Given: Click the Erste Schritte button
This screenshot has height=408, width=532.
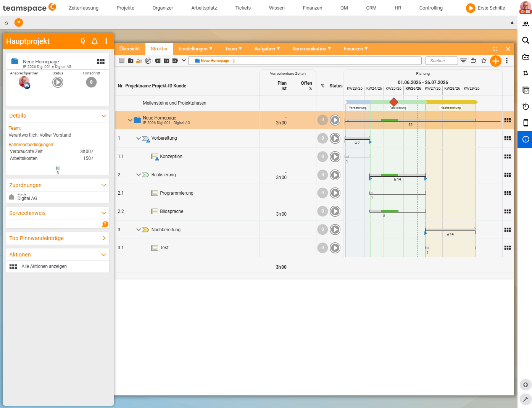Looking at the screenshot, I should (x=485, y=8).
